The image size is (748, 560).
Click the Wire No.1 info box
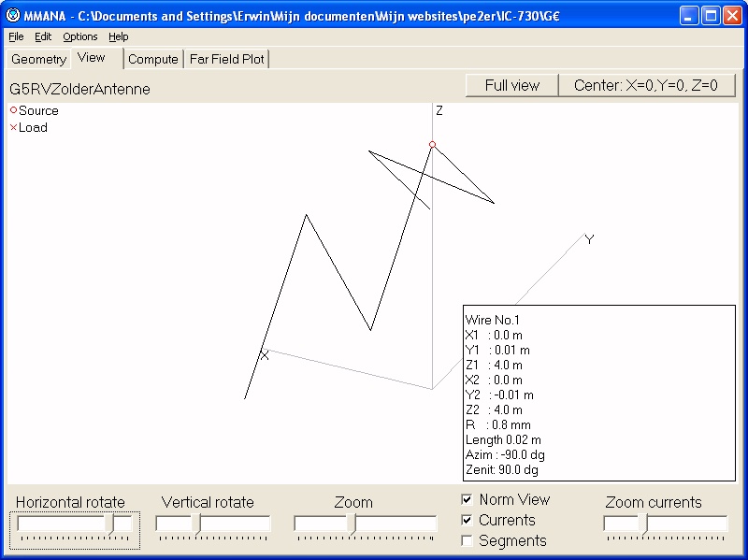[x=598, y=393]
